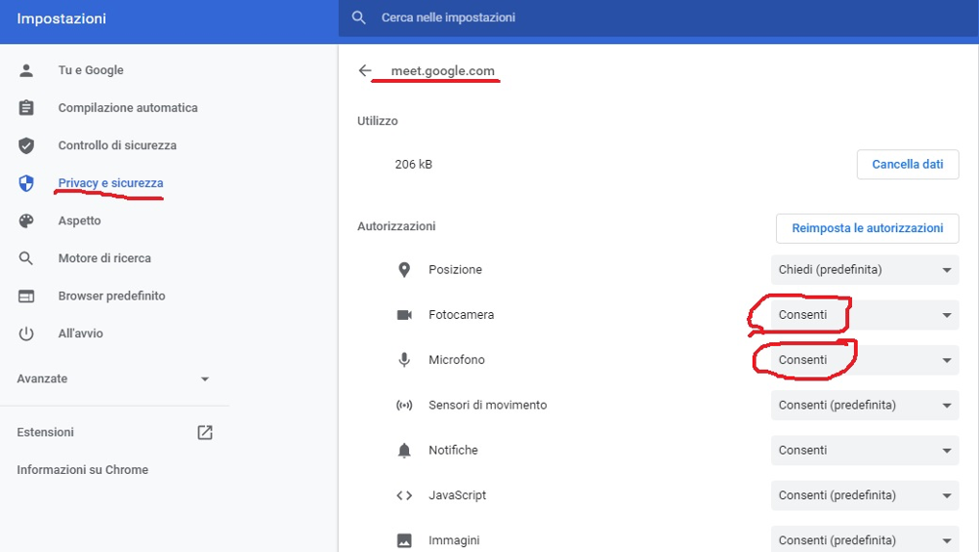This screenshot has width=980, height=552.
Task: Click the Autorizzazioni section label
Action: click(x=396, y=226)
